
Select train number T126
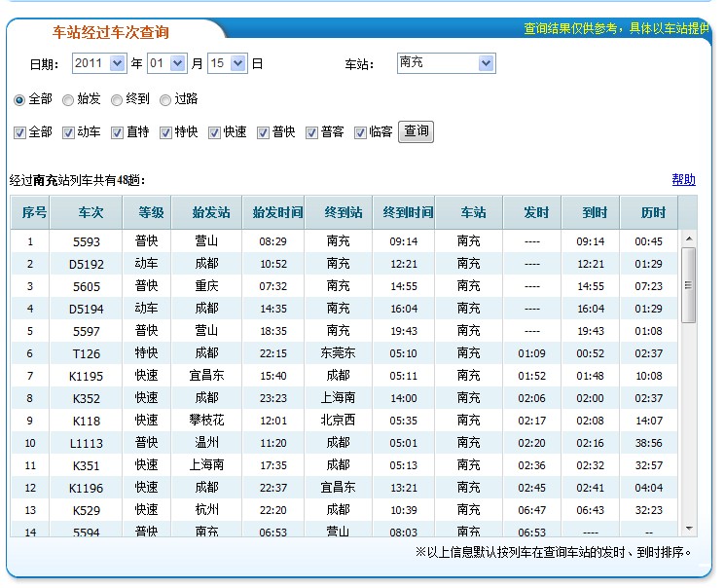click(x=87, y=354)
